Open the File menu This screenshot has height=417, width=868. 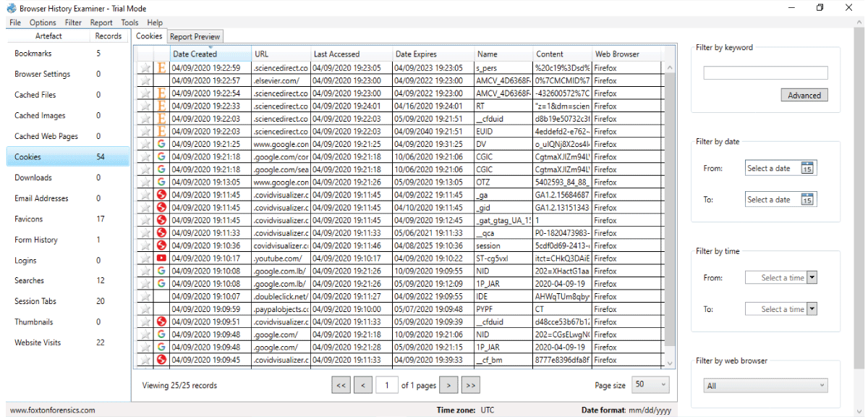point(15,22)
